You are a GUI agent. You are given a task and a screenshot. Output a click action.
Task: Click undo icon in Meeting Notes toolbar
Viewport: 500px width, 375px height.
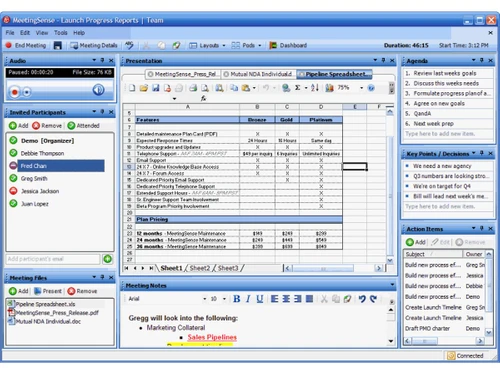[362, 299]
